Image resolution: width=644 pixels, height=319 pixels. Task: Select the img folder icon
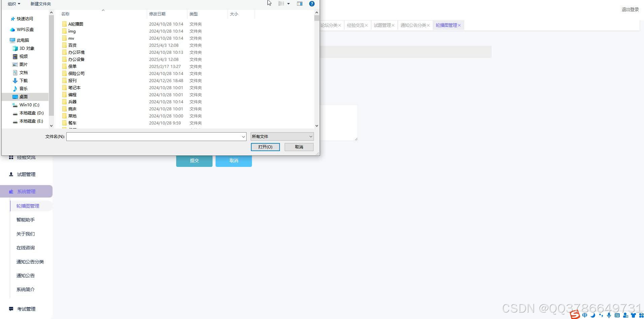tap(64, 31)
